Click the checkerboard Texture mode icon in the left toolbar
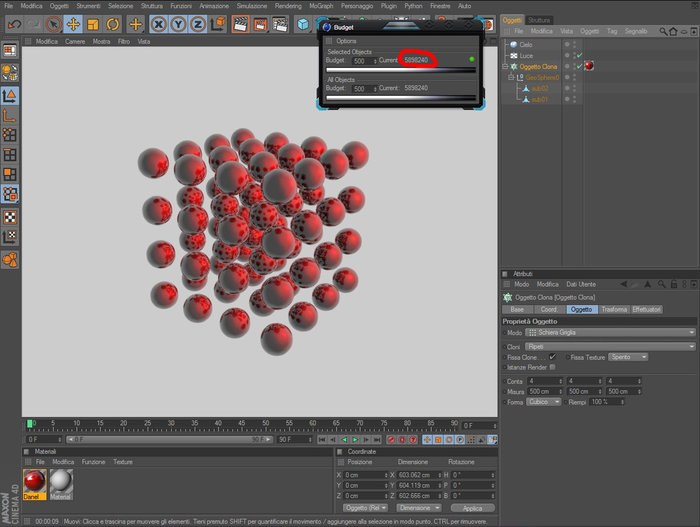Viewport: 700px width, 527px height. point(10,217)
